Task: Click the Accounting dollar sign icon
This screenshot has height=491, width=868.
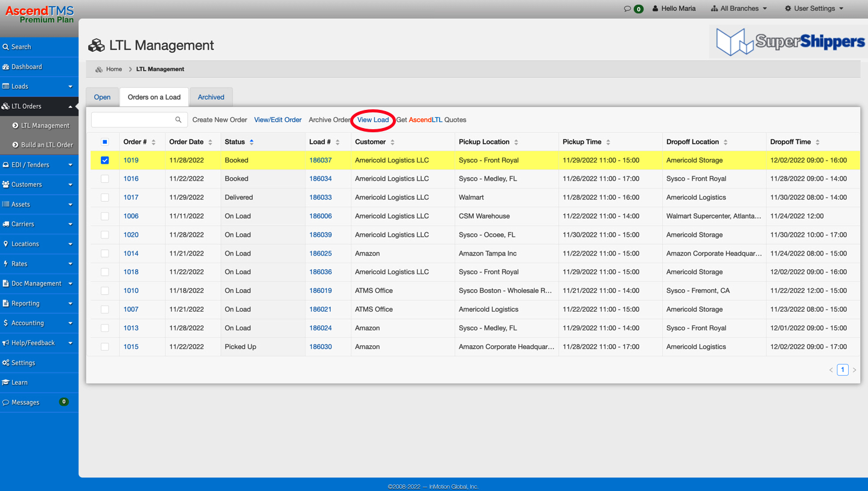Action: 5,323
